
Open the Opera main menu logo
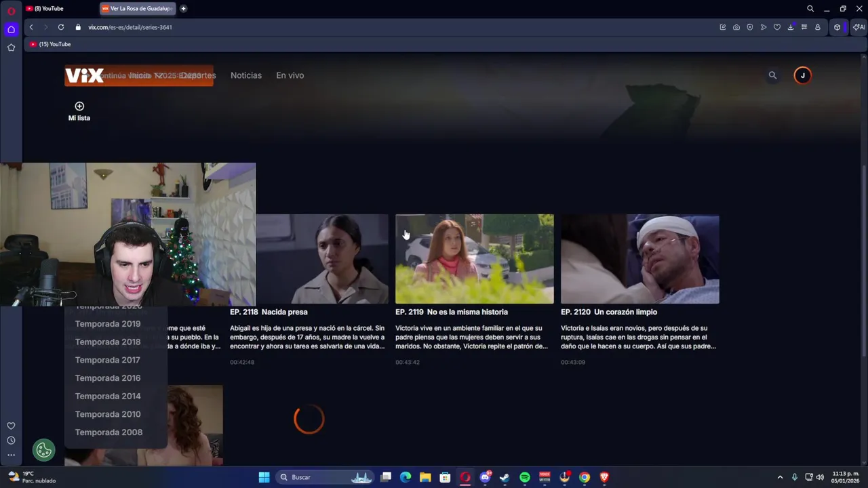click(x=11, y=11)
